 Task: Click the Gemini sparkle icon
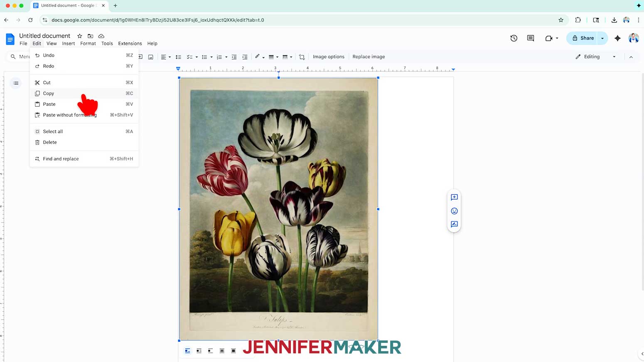(x=618, y=38)
